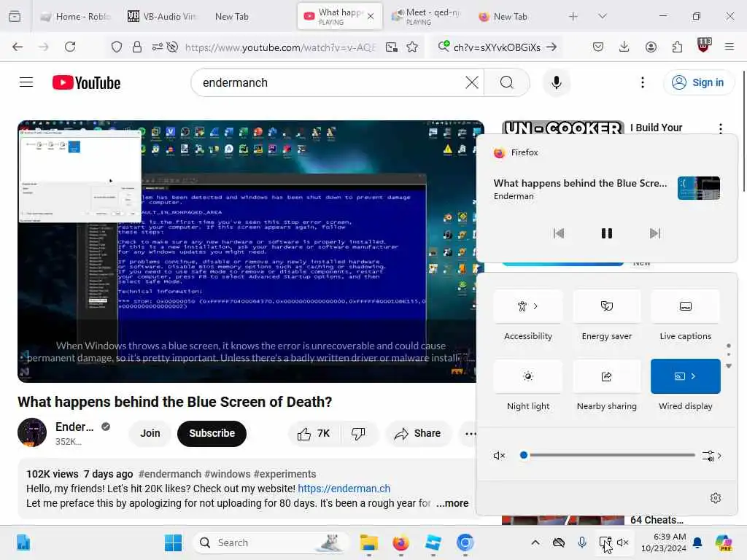Open options menu for I Build Your video
The height and width of the screenshot is (560, 747).
point(720,128)
